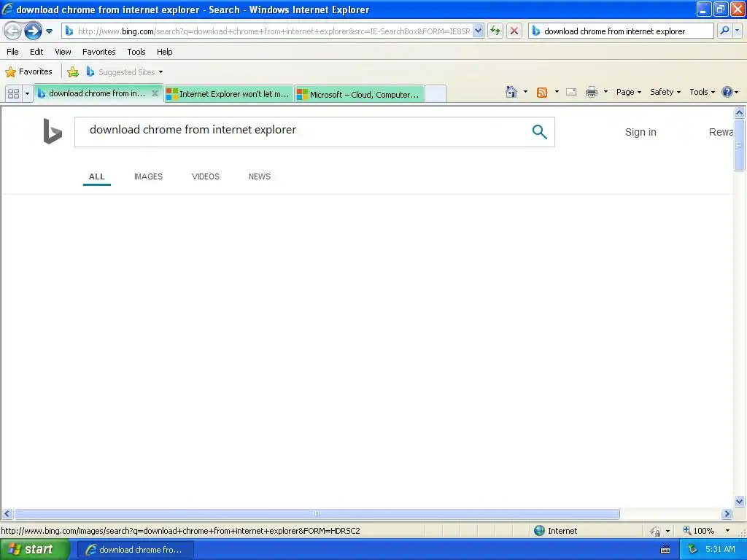Click the vertical scrollbar down arrow
Image resolution: width=747 pixels, height=560 pixels.
(x=740, y=501)
